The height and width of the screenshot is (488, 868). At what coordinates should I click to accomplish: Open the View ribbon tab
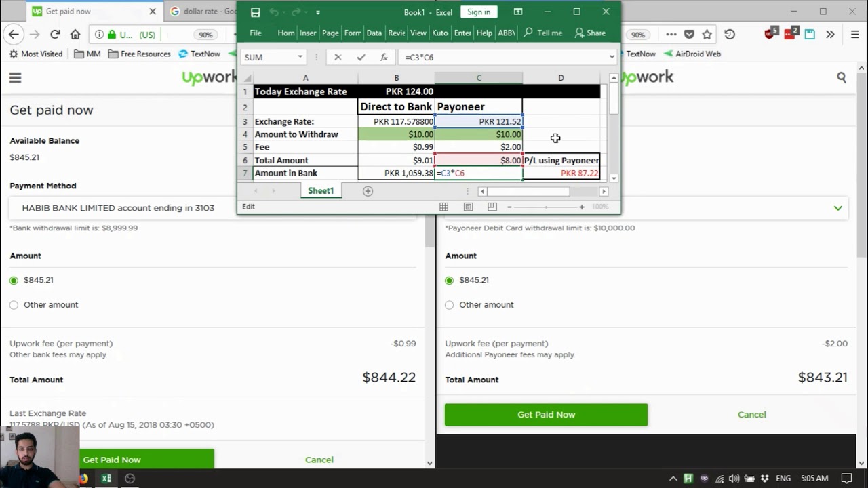coord(418,33)
